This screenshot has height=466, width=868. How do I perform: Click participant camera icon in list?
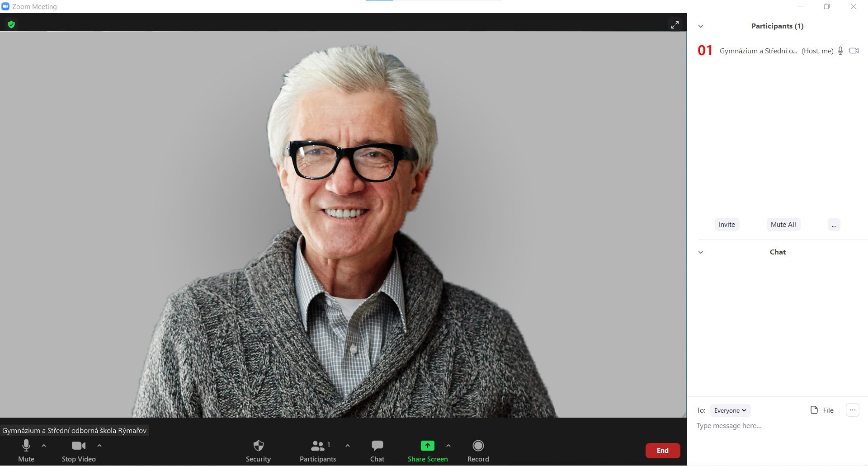854,51
